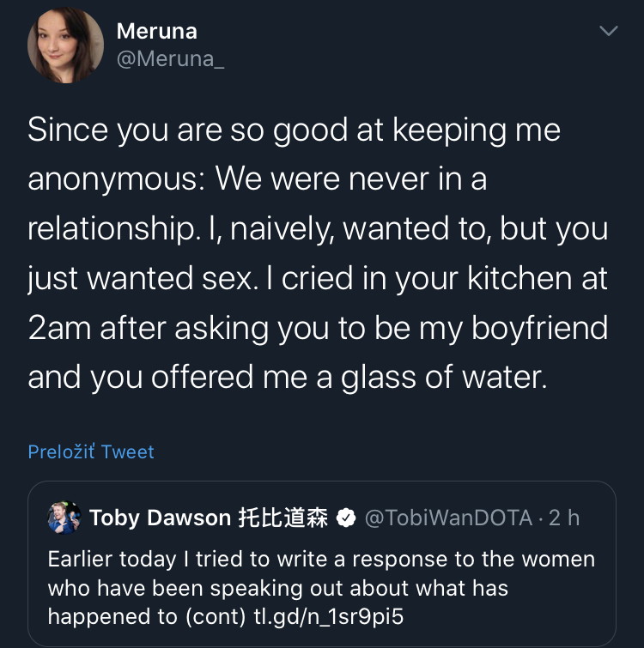Screen dimensions: 644x648
Task: Click the "Toby Dawson" name text
Action: (x=160, y=518)
